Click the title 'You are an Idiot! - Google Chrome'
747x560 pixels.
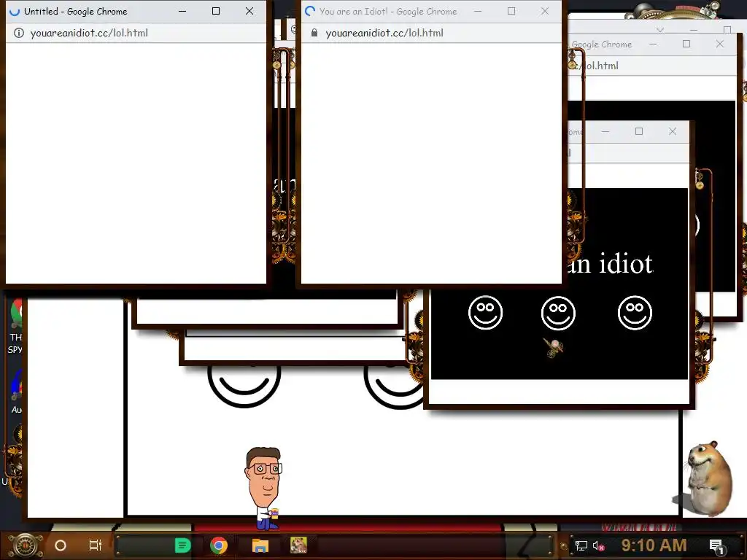388,12
